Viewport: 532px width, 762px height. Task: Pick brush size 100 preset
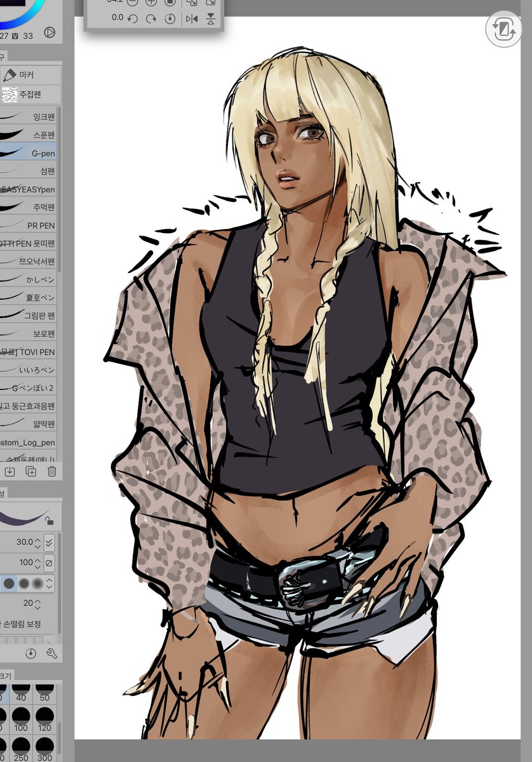pyautogui.click(x=22, y=719)
